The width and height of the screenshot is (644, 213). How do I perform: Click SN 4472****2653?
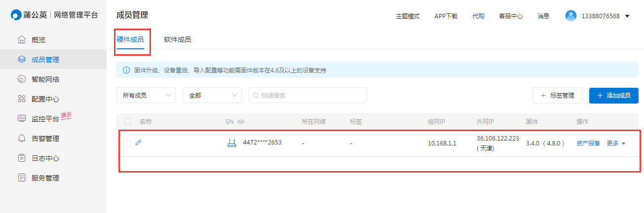[262, 143]
